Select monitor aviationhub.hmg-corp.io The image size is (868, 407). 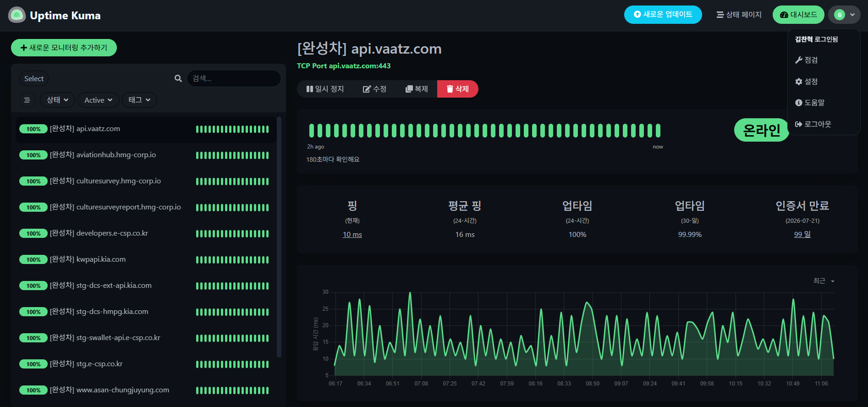(x=146, y=155)
